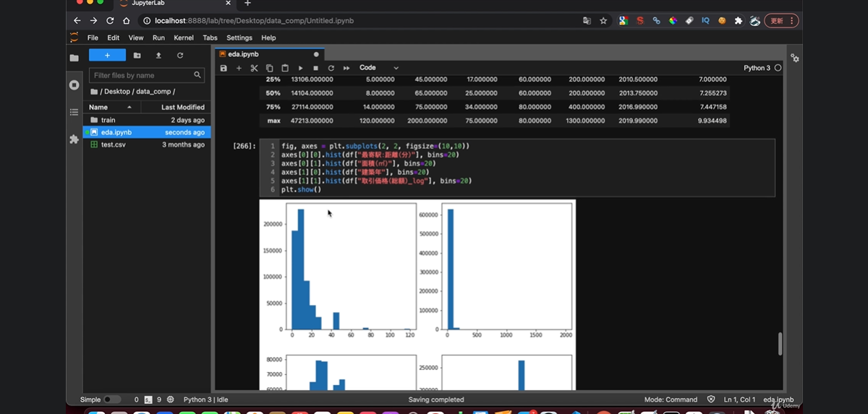Open Table of Contents sidebar tab
Viewport: 868px width, 414px height.
point(74,112)
